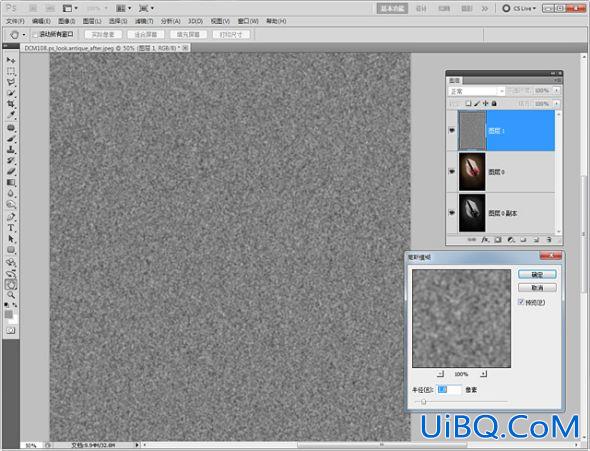Open the screen mode dropdown
590x451 pixels.
pos(146,8)
